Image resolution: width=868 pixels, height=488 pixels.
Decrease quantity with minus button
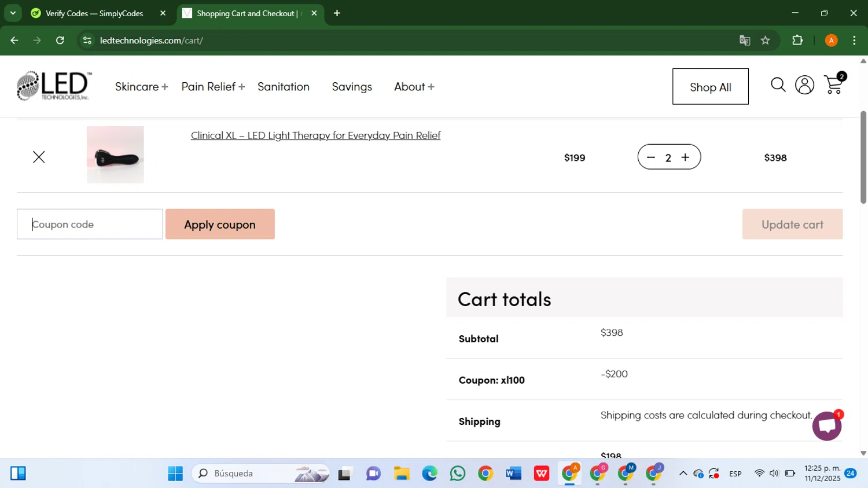point(651,157)
